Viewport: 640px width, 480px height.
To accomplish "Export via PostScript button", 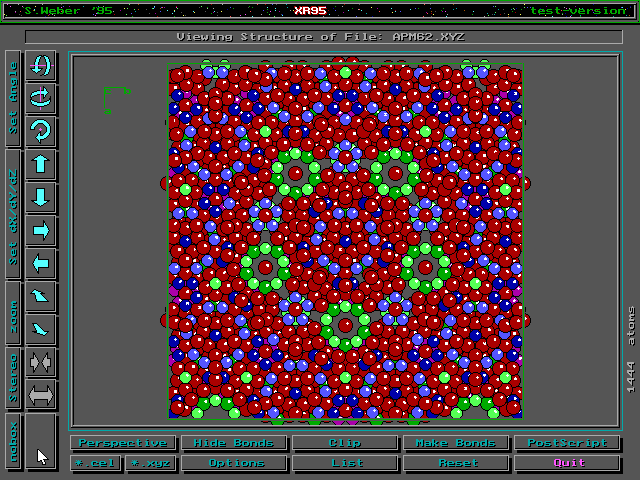I will point(567,443).
